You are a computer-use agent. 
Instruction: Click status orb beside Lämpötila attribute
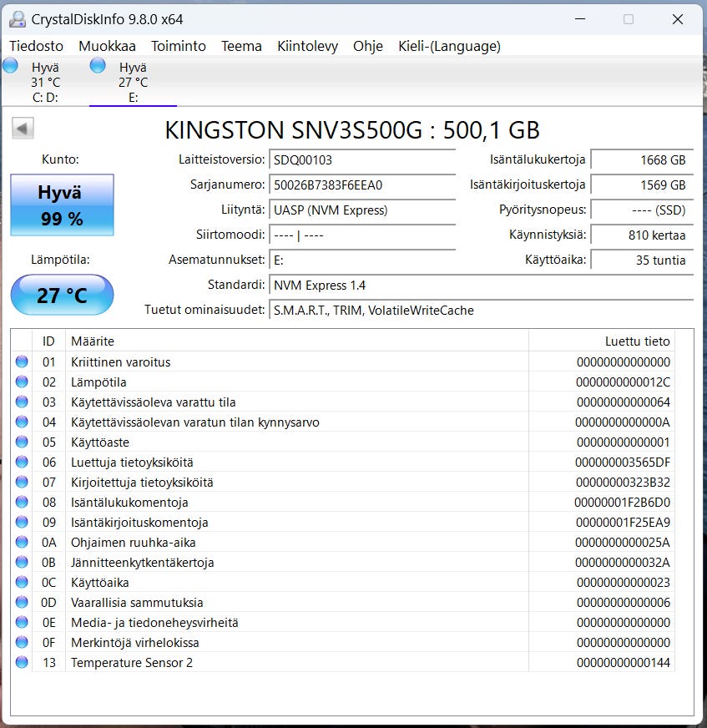[x=22, y=382]
